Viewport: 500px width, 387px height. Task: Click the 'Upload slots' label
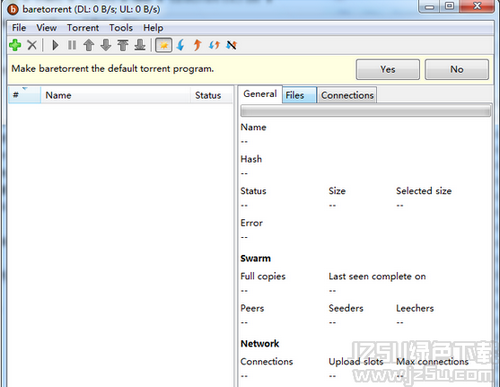356,362
